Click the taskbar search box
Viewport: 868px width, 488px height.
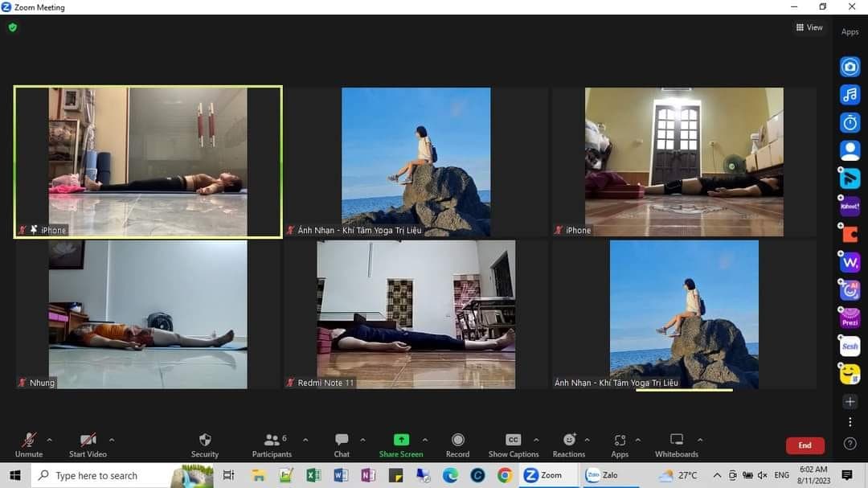[122, 475]
